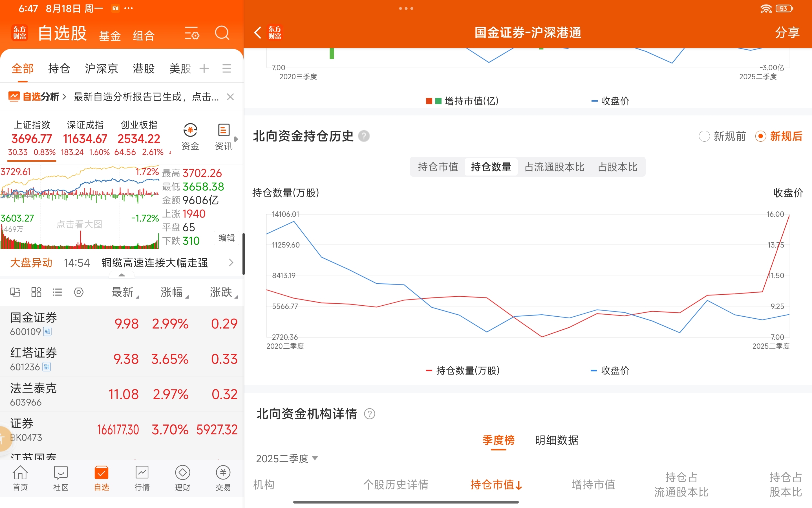Select the 创业板指 index card
Image resolution: width=812 pixels, height=508 pixels.
coord(139,138)
